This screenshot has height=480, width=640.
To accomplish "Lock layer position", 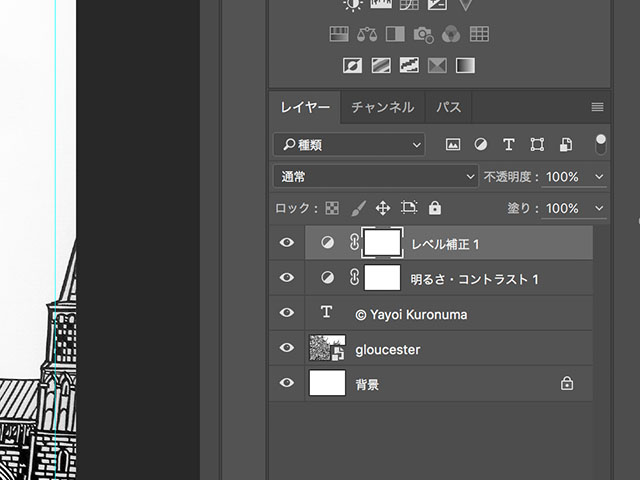I will [x=383, y=208].
